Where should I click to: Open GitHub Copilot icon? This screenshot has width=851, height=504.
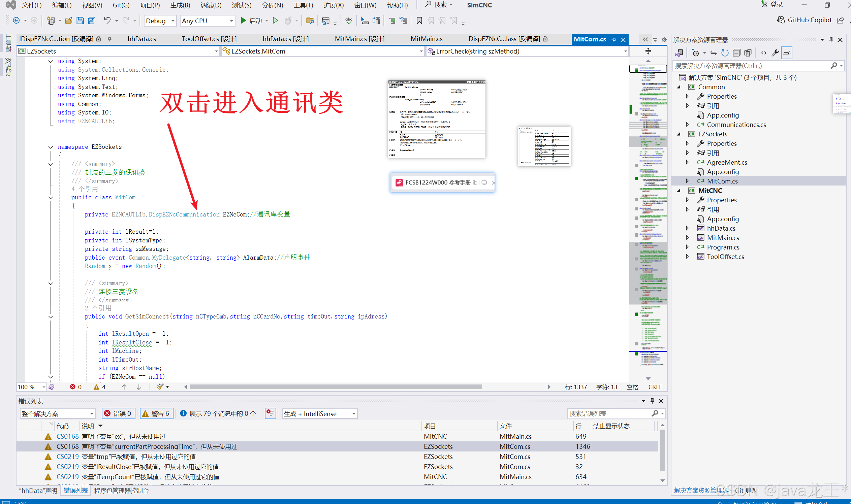pyautogui.click(x=781, y=20)
